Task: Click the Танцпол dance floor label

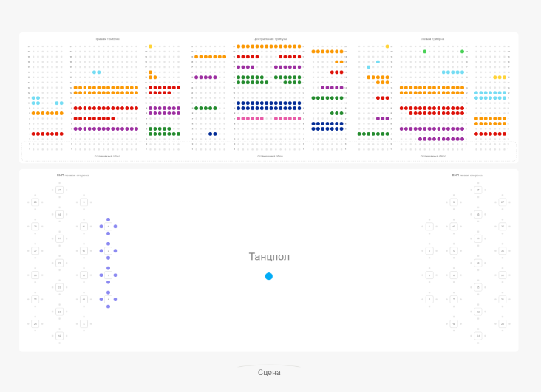Action: [x=269, y=257]
